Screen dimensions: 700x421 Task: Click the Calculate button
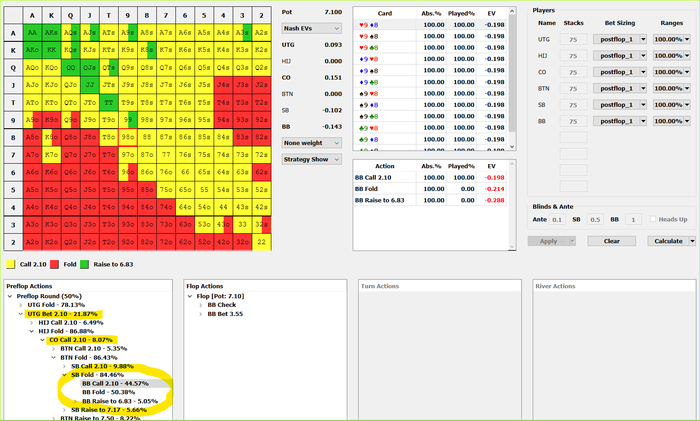coord(668,241)
